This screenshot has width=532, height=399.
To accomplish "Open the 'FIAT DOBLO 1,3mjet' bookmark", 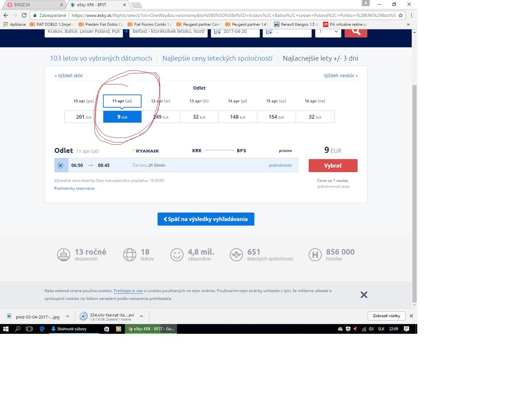I will pos(52,25).
